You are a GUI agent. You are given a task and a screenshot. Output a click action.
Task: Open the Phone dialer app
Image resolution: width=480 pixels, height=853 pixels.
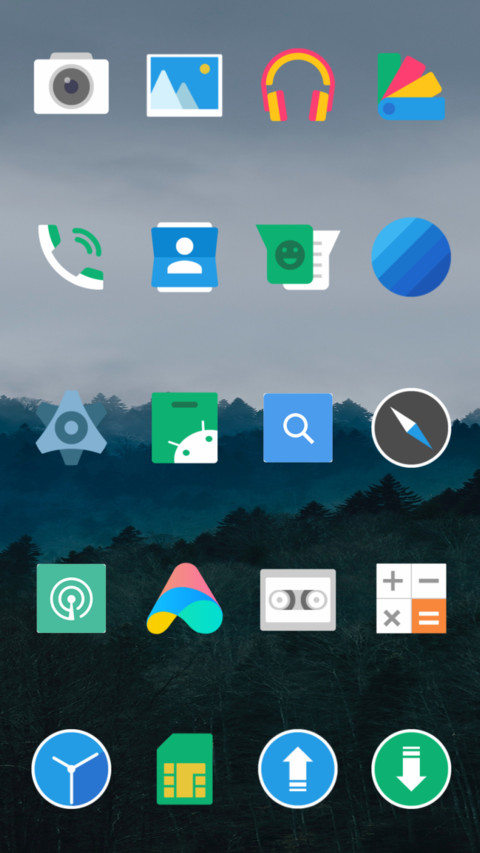pos(71,257)
